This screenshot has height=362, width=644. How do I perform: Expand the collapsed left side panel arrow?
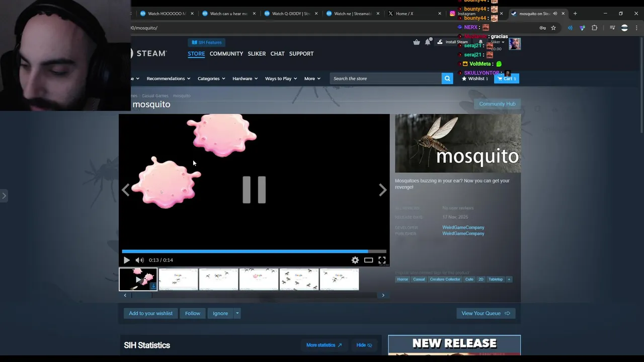pyautogui.click(x=4, y=196)
